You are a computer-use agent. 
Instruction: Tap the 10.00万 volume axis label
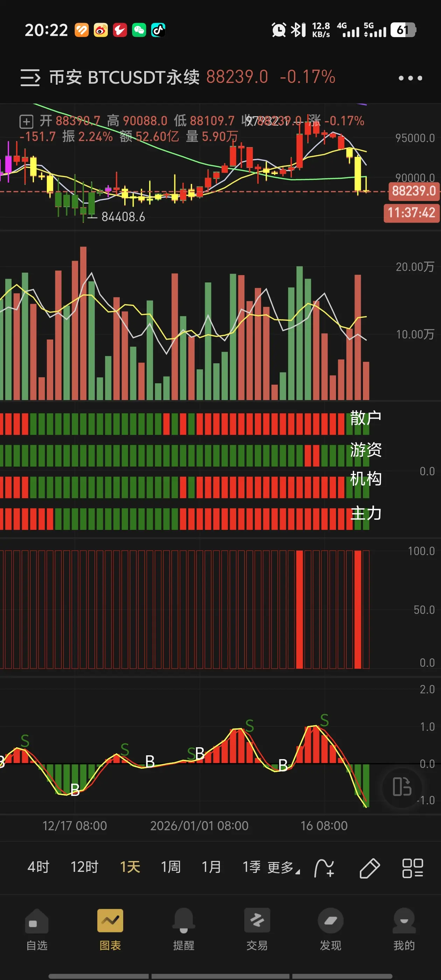pyautogui.click(x=415, y=334)
